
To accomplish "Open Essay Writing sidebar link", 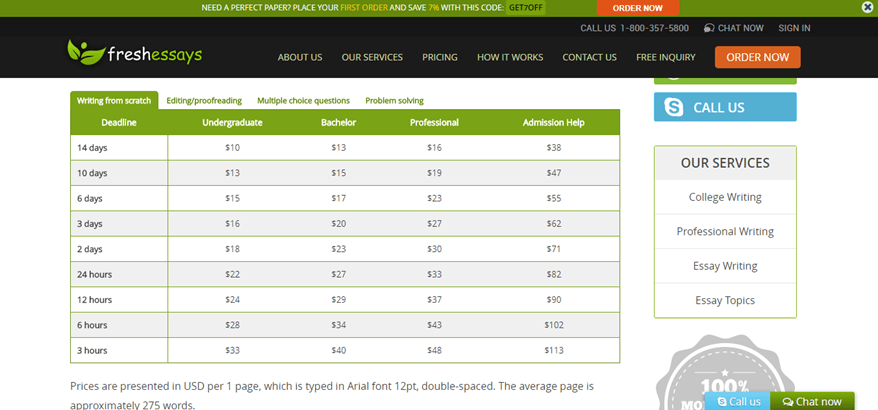I will pyautogui.click(x=725, y=266).
